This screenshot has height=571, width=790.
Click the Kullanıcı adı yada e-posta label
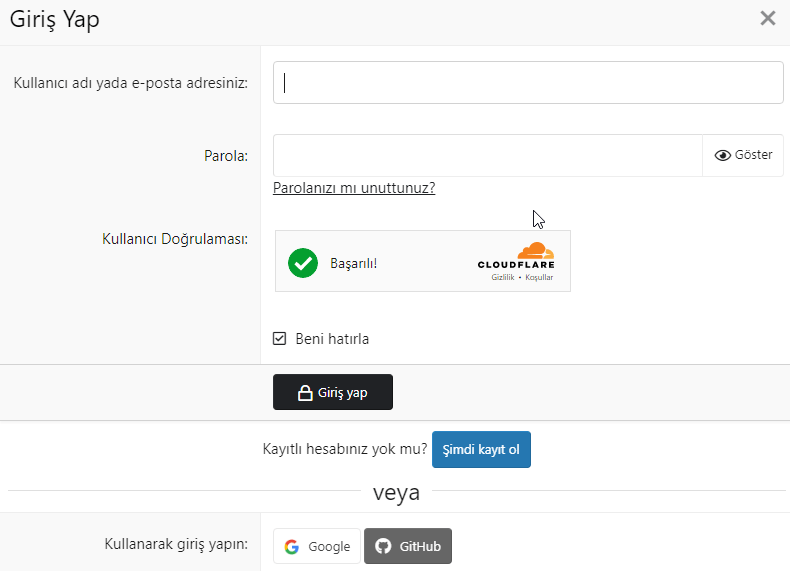point(130,83)
